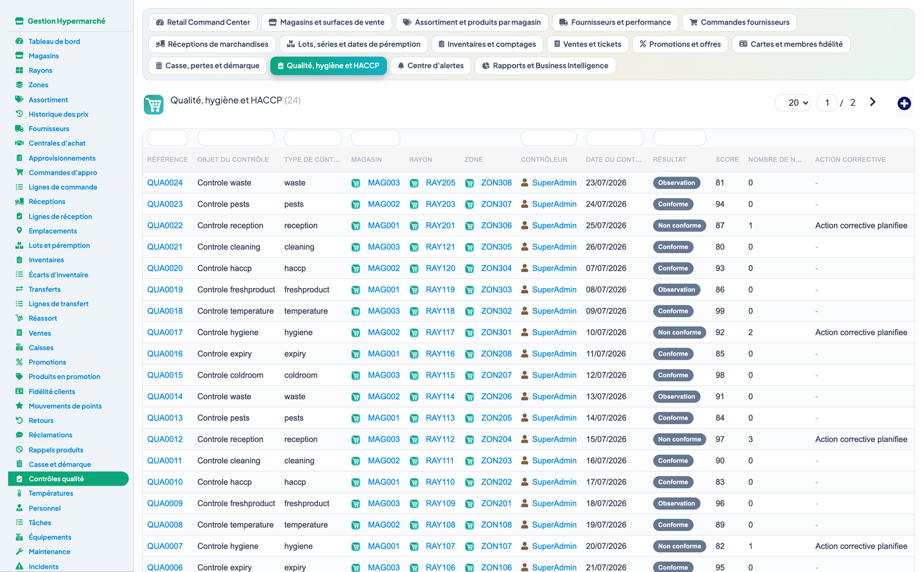Open the page size dropdown showing 20
The image size is (924, 572).
point(794,102)
